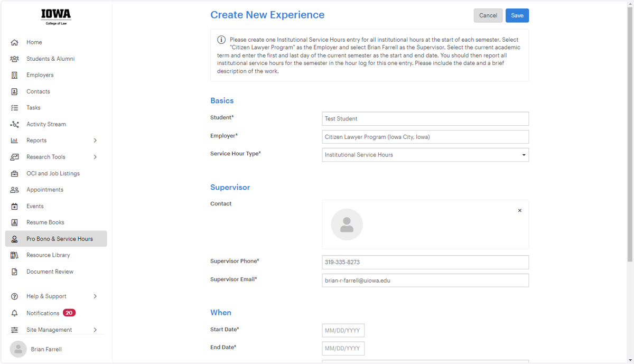Viewport: 634px width, 364px height.
Task: Click the Contacts card icon
Action: (14, 91)
